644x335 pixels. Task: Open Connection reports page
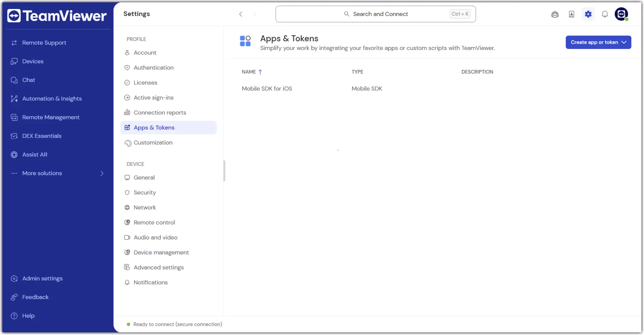[x=168, y=113]
